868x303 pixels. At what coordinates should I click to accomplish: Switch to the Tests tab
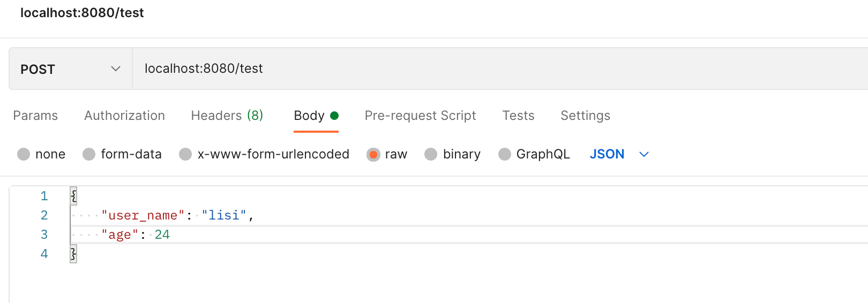click(518, 116)
